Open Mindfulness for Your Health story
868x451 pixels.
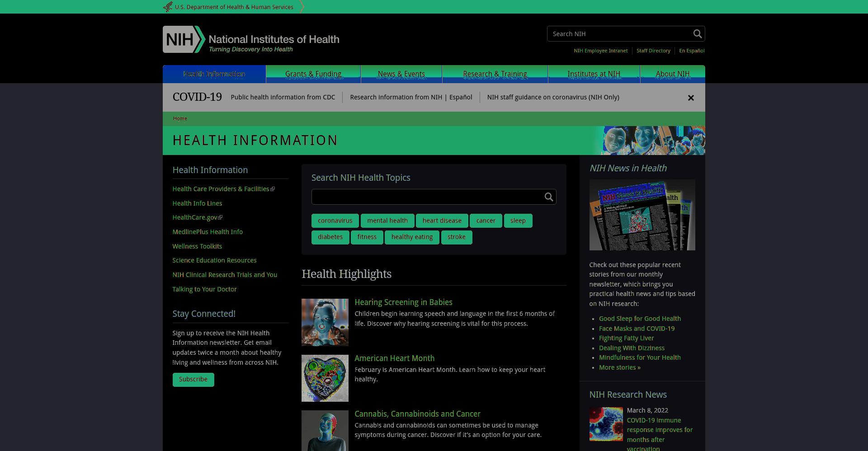640,357
